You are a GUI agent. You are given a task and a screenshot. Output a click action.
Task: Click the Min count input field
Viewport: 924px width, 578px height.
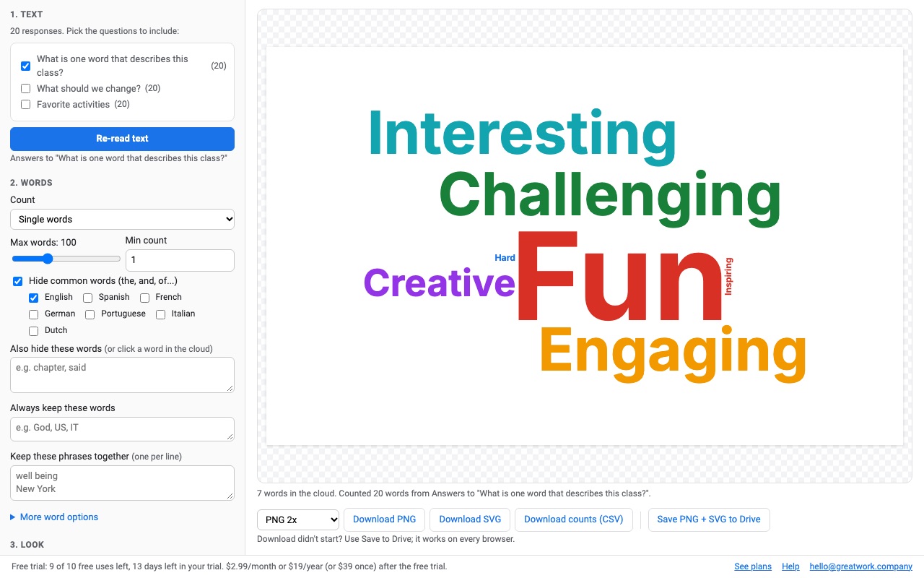[x=180, y=260]
